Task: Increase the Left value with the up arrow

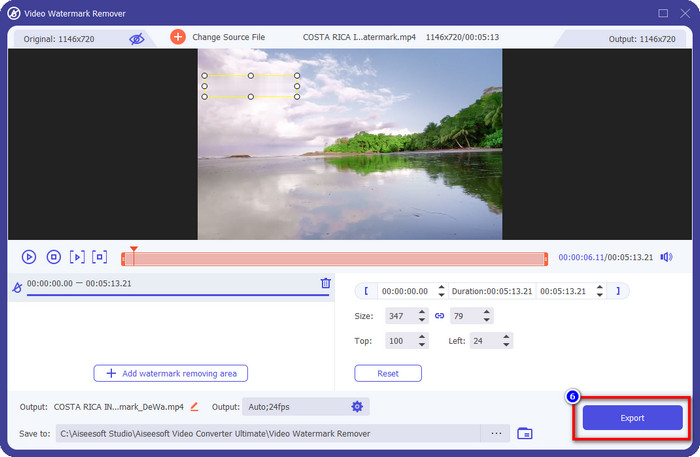Action: pyautogui.click(x=506, y=337)
